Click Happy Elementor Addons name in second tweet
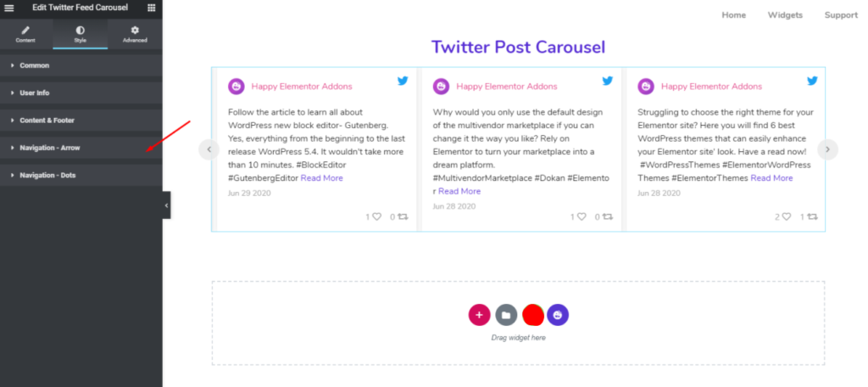868x387 pixels. [x=506, y=87]
